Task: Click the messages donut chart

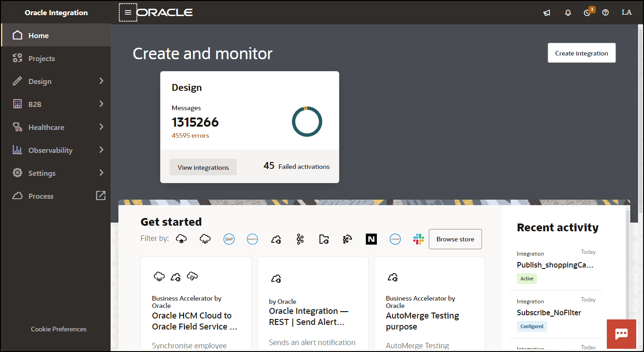Action: point(307,121)
